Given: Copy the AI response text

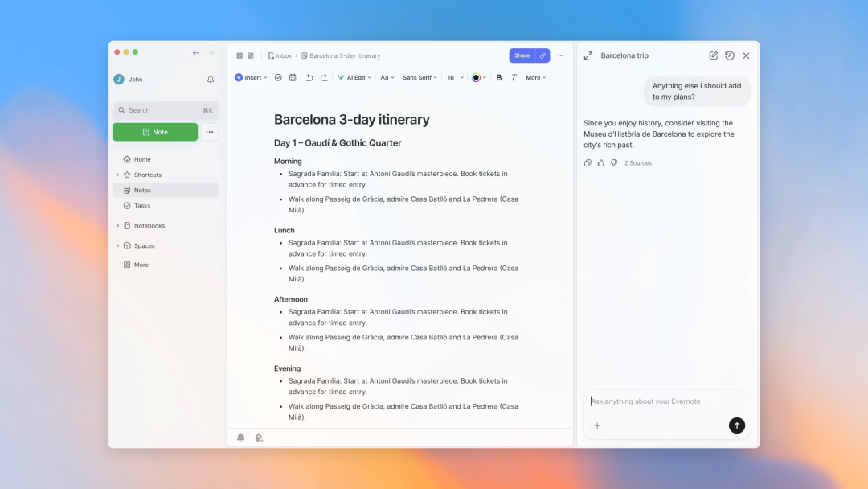Looking at the screenshot, I should click(x=588, y=163).
